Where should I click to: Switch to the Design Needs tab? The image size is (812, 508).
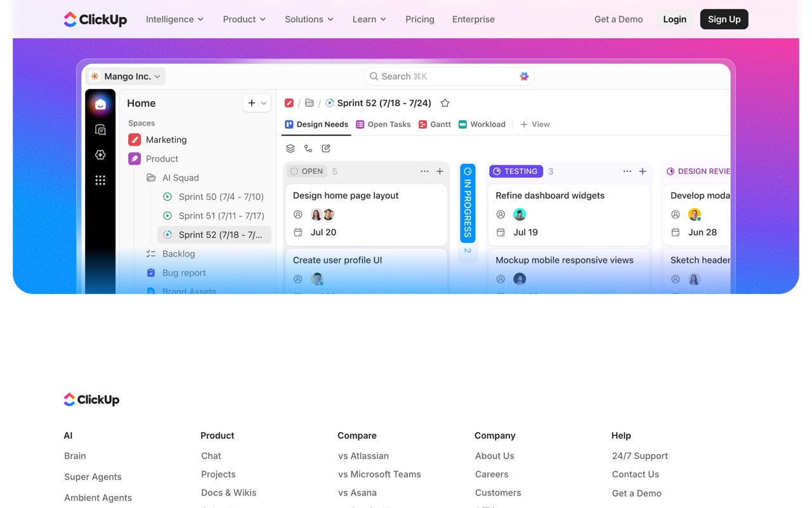pos(317,124)
